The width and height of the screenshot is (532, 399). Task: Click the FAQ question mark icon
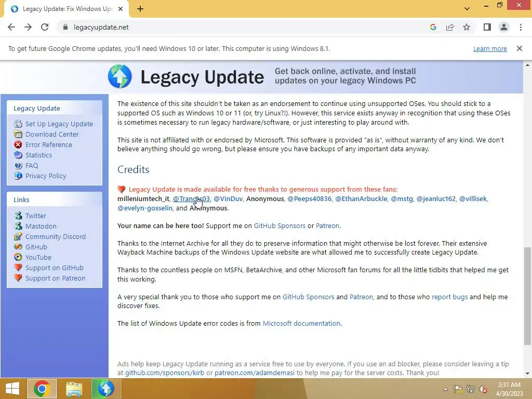(x=18, y=165)
